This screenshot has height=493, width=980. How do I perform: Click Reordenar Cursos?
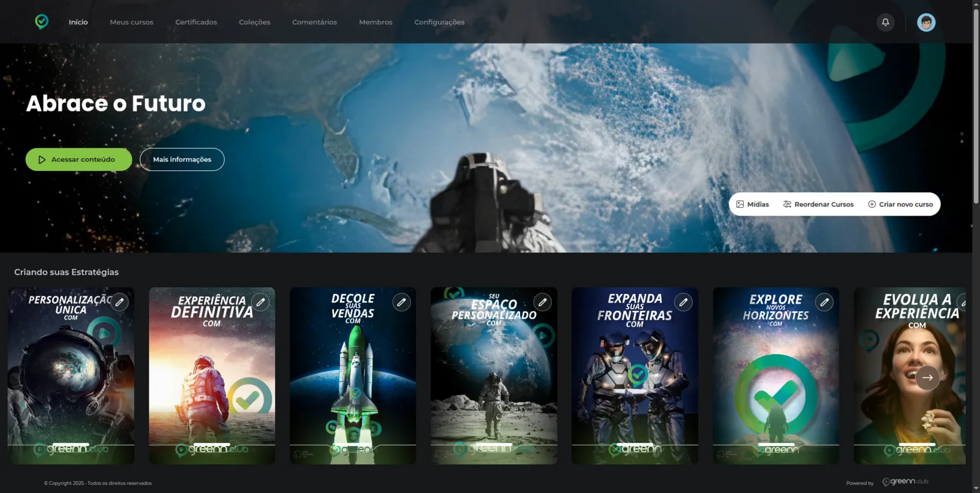(818, 204)
